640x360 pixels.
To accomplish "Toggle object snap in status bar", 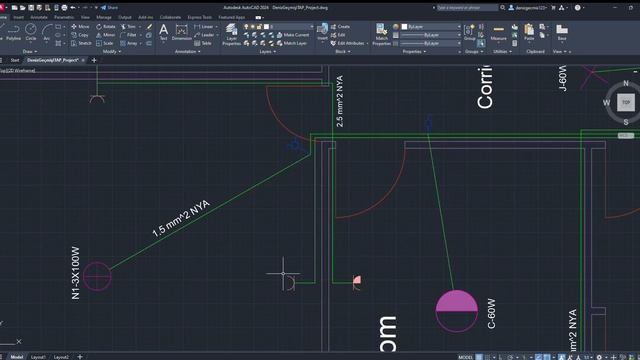I will (x=547, y=357).
